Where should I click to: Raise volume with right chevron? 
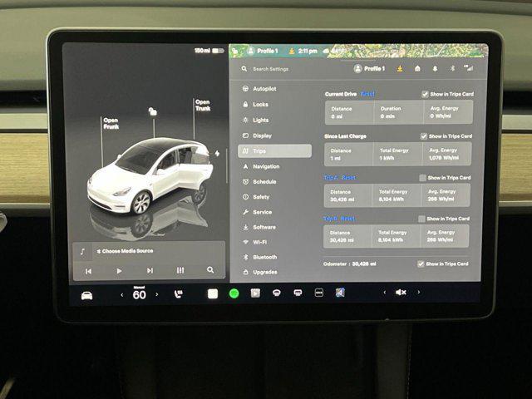419,292
